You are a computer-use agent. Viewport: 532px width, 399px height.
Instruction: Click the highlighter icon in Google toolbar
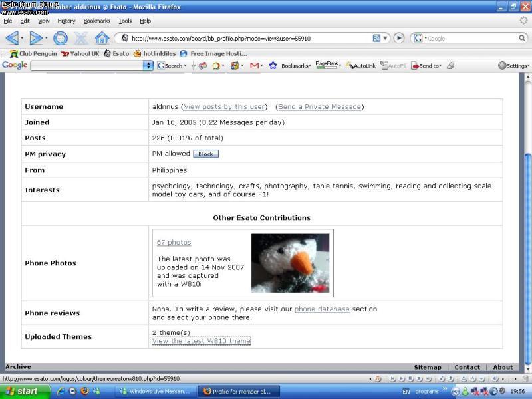pos(451,65)
